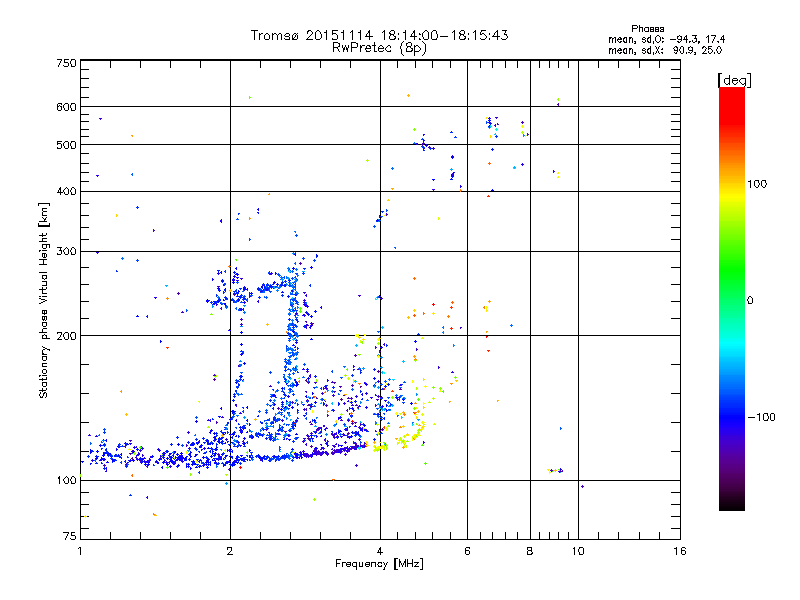The image size is (800, 600).
Task: Click the x-axis '4' tick label
Action: [x=380, y=551]
